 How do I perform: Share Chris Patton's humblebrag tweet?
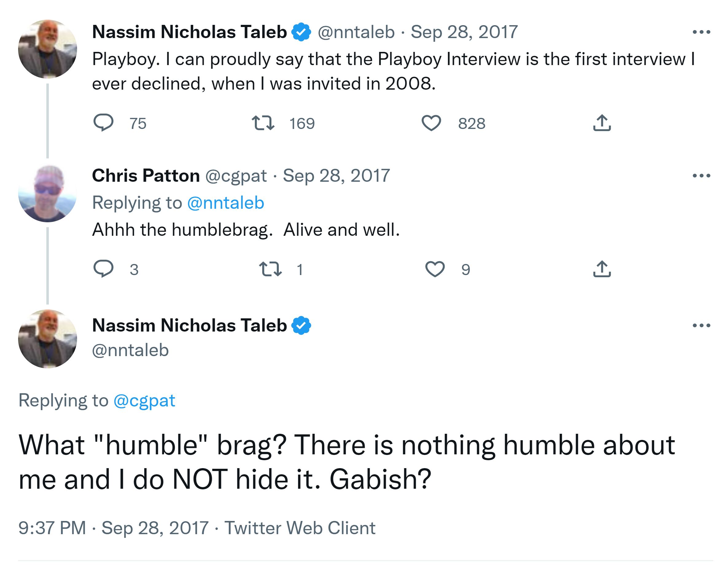(x=601, y=269)
